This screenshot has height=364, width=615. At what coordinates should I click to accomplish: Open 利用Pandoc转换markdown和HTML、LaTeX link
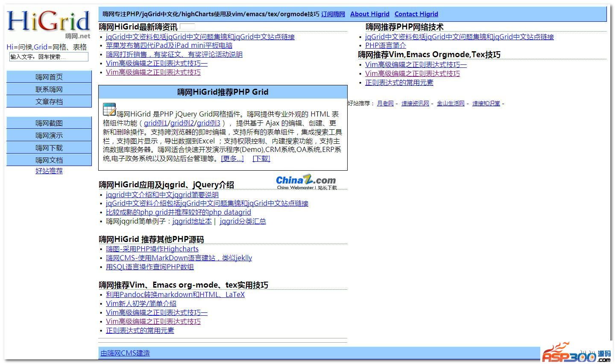tap(176, 294)
